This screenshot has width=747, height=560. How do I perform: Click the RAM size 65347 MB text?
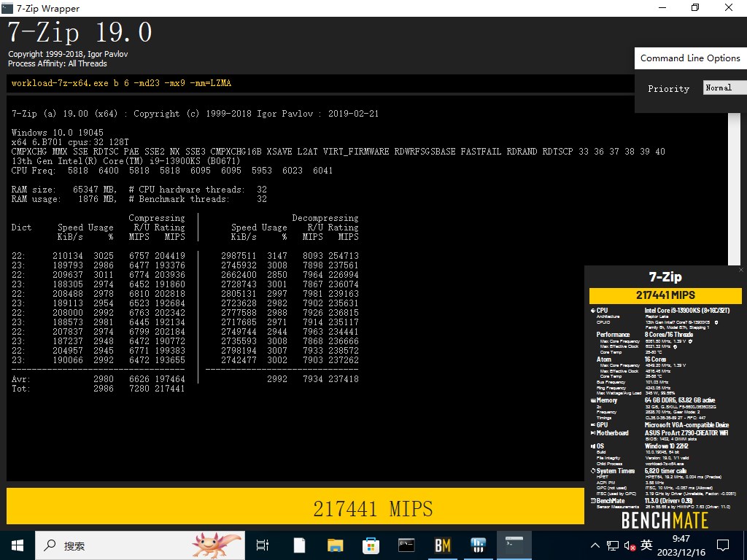point(64,190)
